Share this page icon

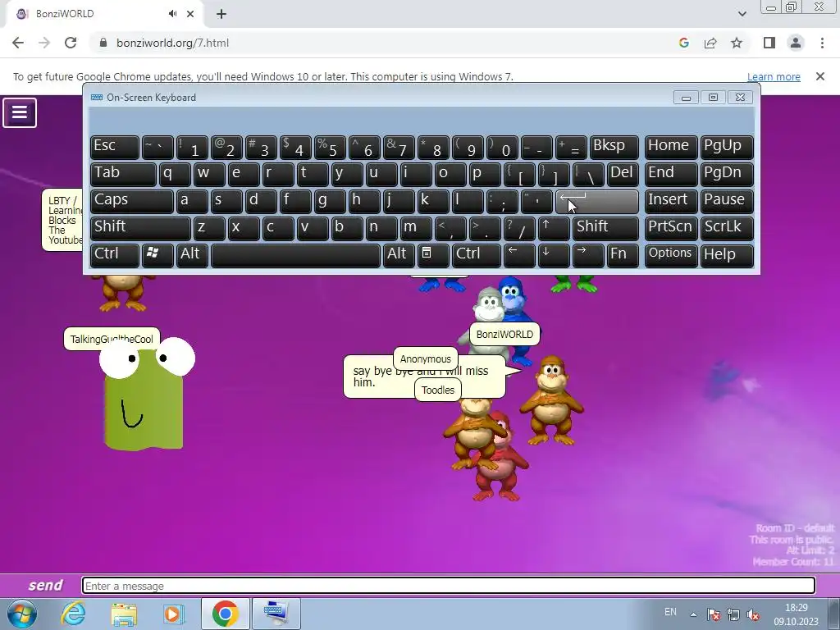point(710,43)
